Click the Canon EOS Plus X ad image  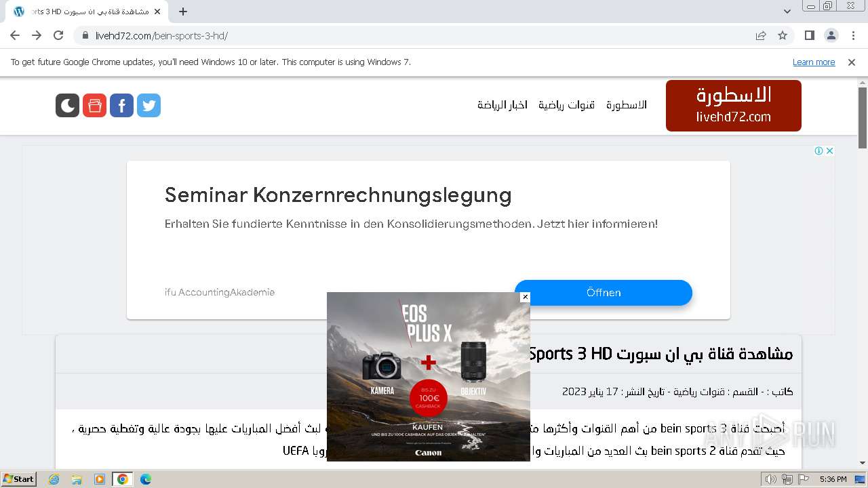click(x=429, y=377)
